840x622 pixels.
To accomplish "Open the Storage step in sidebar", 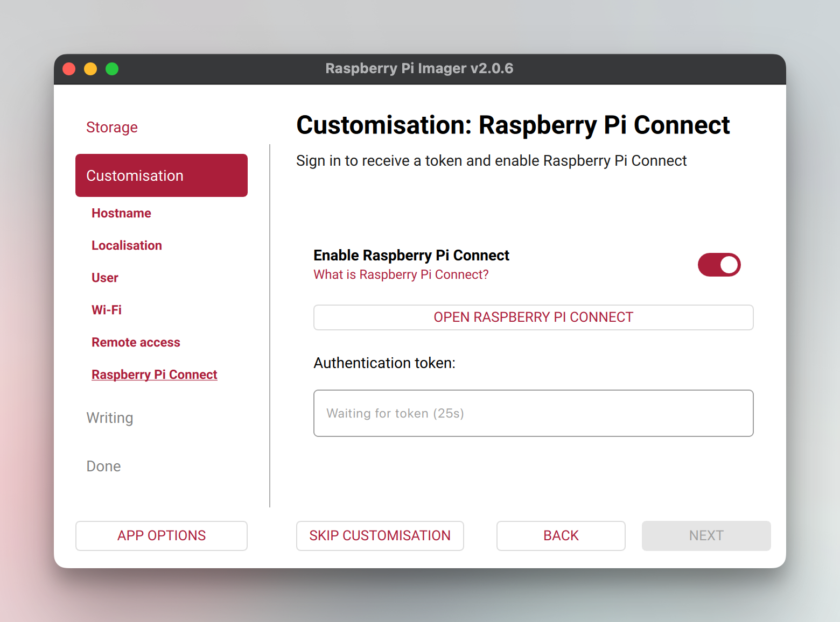I will [112, 128].
